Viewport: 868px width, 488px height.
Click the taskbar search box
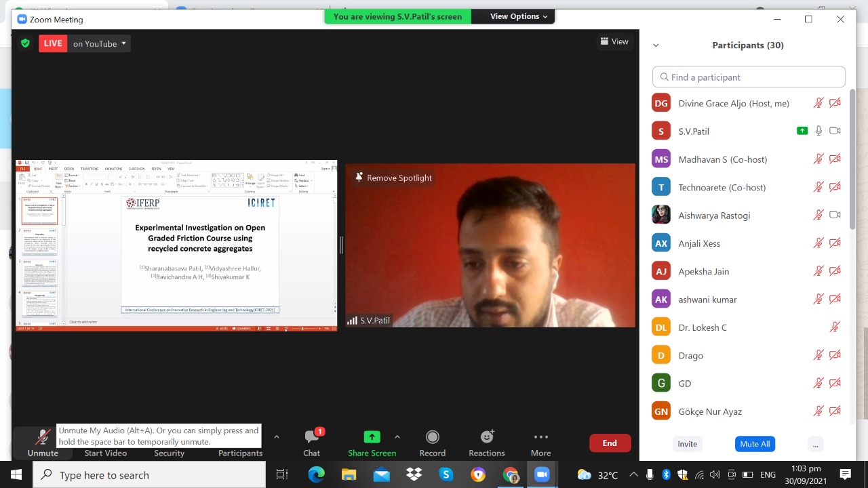[x=149, y=474]
